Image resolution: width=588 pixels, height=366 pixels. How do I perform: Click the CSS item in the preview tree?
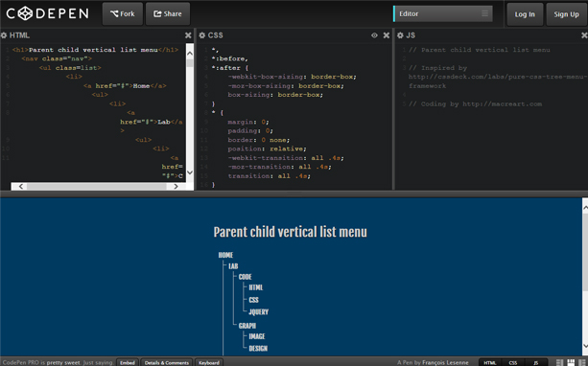click(x=253, y=300)
